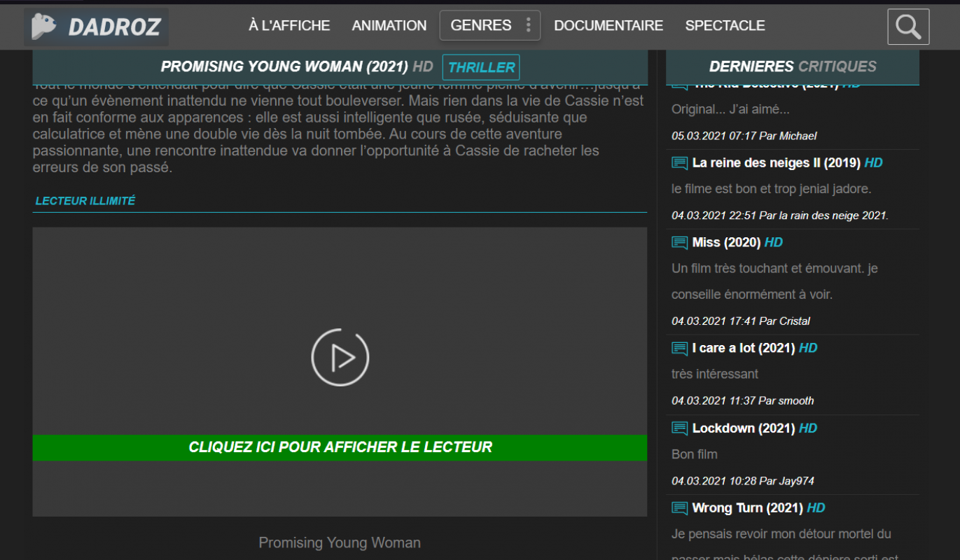Viewport: 960px width, 560px height.
Task: Click the "Promising Young Woman" caption under player
Action: coord(340,542)
